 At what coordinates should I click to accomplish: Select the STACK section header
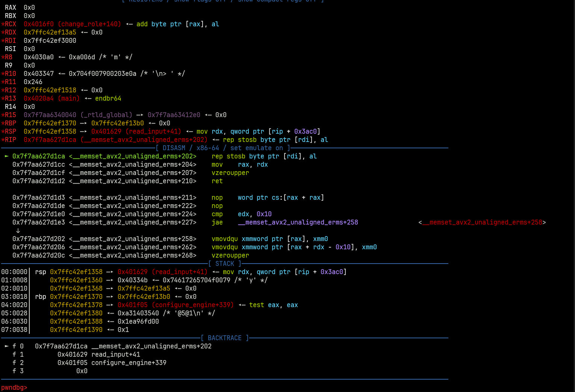[x=224, y=264]
